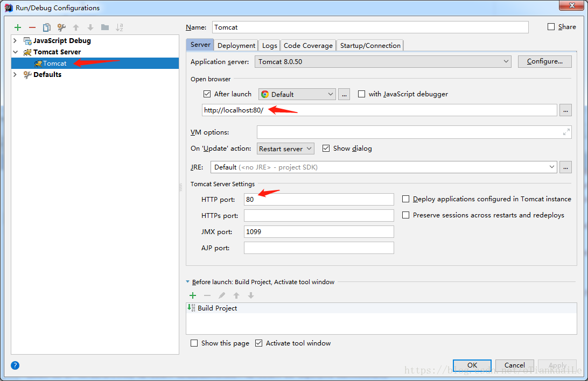
Task: Click the AJP port field
Action: tap(319, 248)
